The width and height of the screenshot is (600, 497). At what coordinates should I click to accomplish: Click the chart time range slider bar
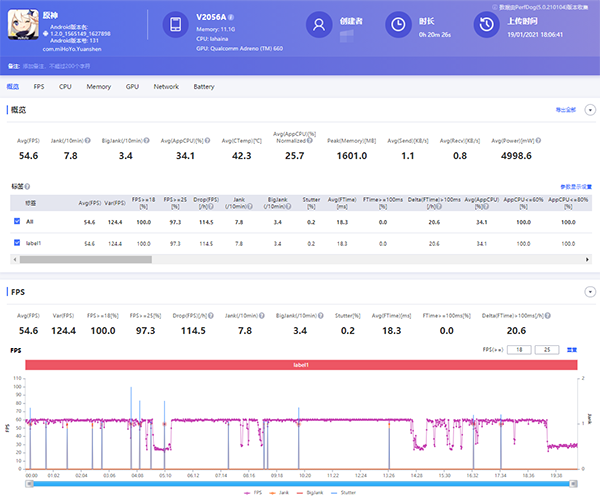coord(300,482)
